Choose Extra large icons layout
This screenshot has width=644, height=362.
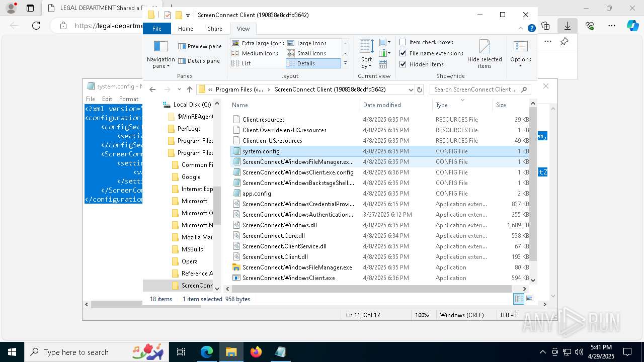point(258,43)
